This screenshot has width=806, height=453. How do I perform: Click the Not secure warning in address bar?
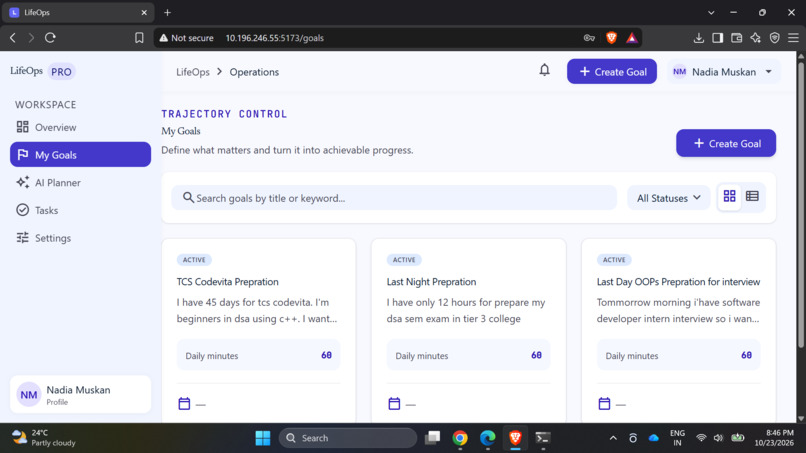[x=186, y=38]
